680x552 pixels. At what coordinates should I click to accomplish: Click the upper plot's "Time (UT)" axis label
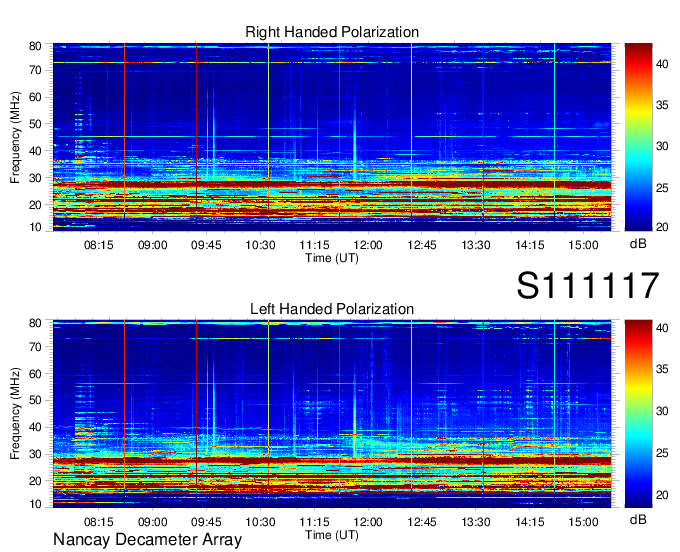point(332,258)
